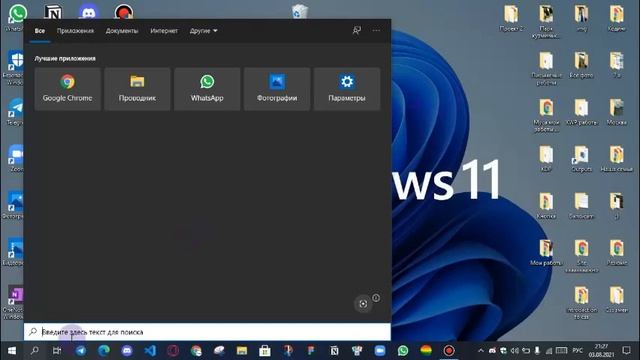Switch to the Документы tab
640x360 pixels.
point(122,31)
